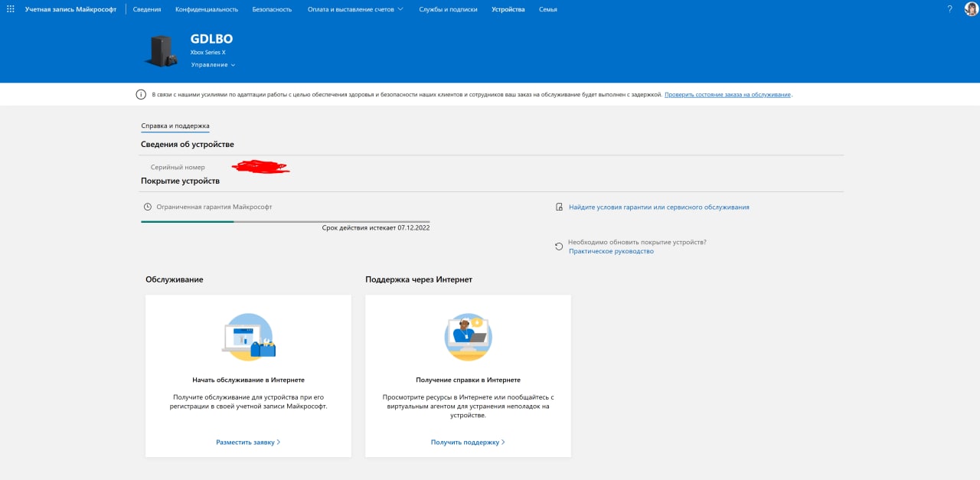The image size is (980, 480).
Task: Click Начать обслуживание в Интернете heading
Action: (248, 380)
